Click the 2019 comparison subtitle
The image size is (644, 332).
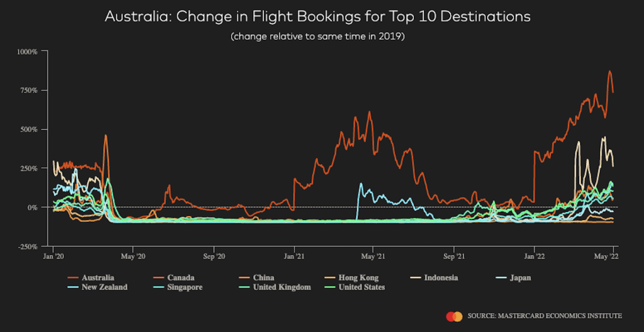pos(318,37)
